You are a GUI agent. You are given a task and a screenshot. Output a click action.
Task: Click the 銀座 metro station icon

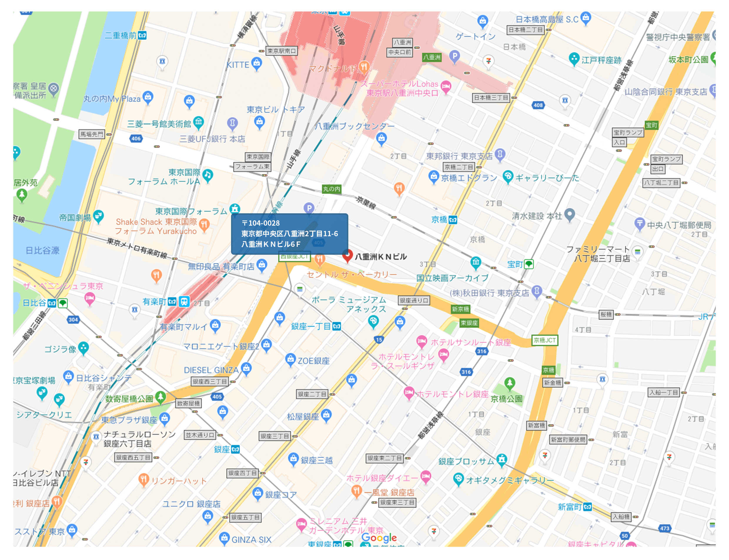[x=235, y=449]
